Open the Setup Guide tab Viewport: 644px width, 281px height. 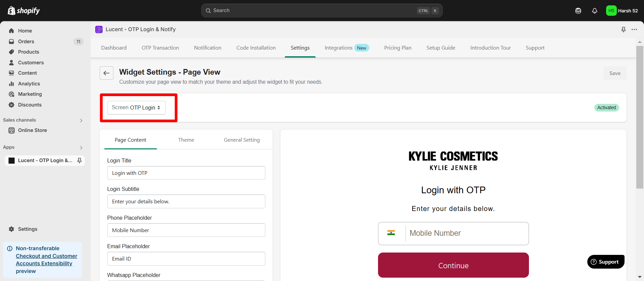coord(441,48)
